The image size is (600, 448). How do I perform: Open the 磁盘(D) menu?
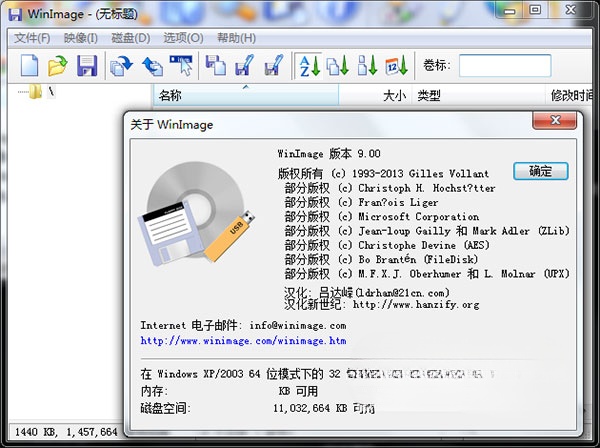coord(130,38)
